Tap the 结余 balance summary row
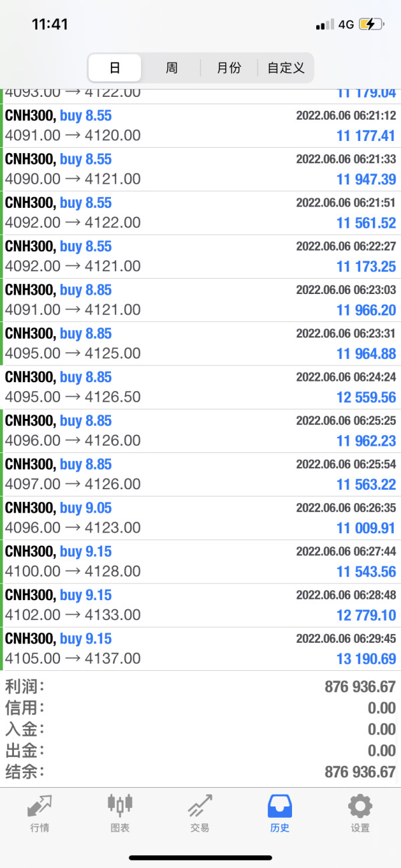401x868 pixels. point(200,772)
